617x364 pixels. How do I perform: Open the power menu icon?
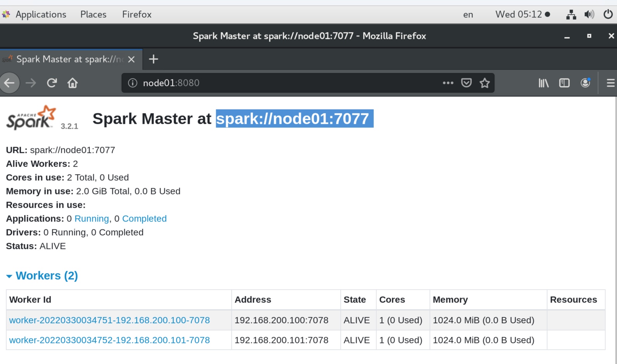tap(608, 15)
